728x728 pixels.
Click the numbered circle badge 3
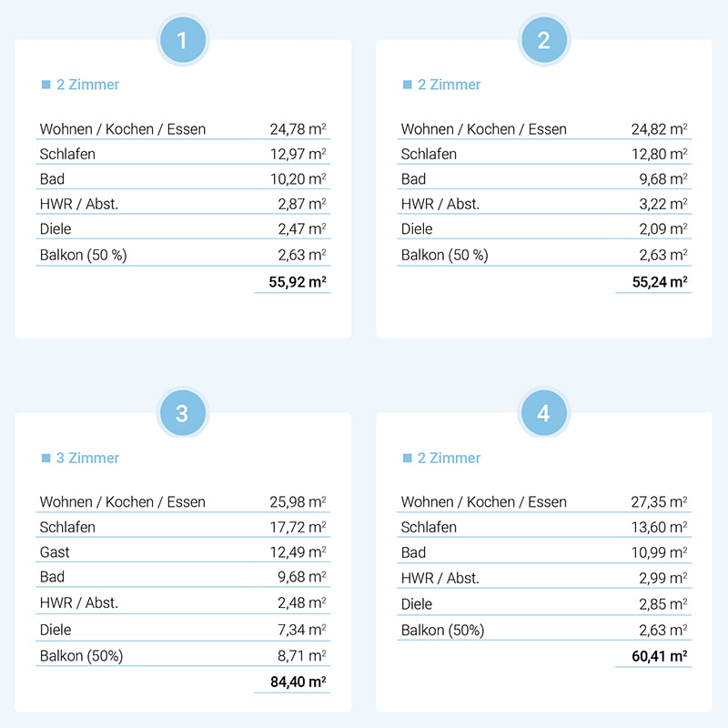[x=183, y=414]
